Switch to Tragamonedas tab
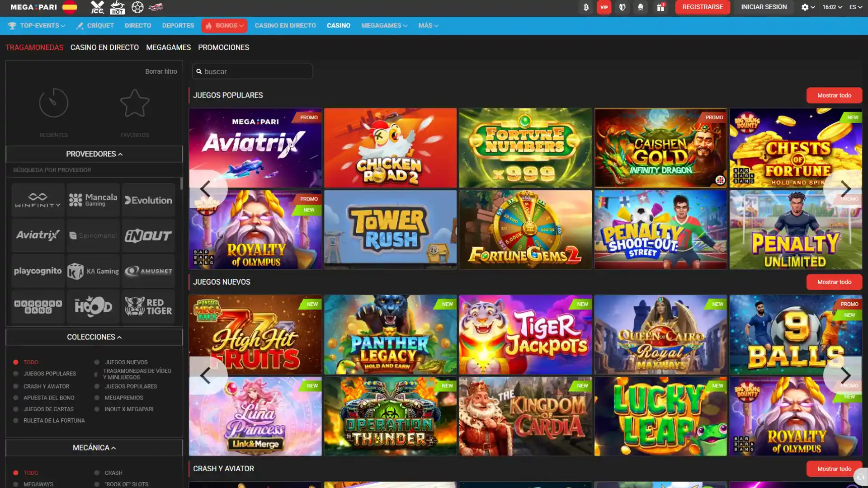 (34, 47)
